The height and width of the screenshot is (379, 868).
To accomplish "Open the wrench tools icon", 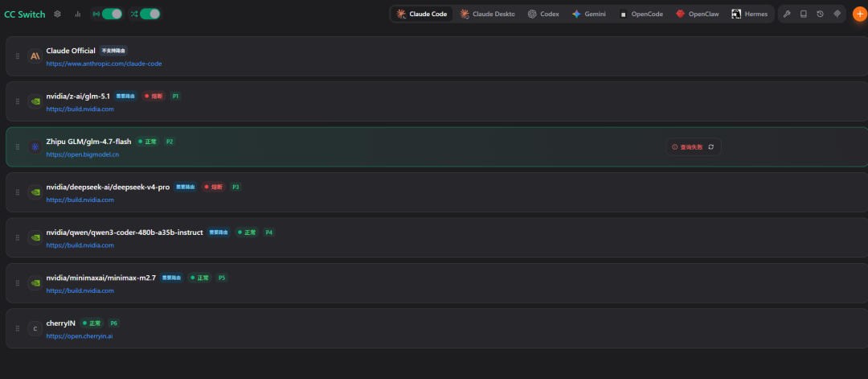I will (x=787, y=14).
